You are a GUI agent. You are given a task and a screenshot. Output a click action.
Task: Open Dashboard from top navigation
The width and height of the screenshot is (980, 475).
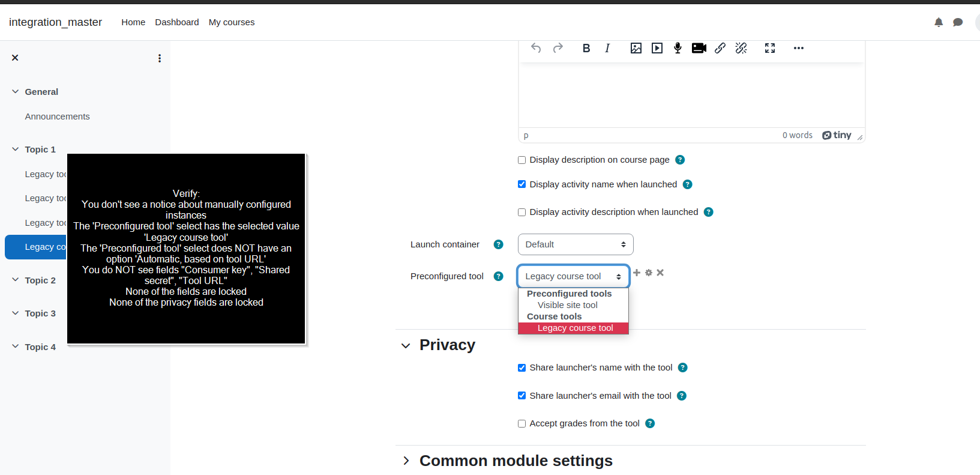pos(177,22)
